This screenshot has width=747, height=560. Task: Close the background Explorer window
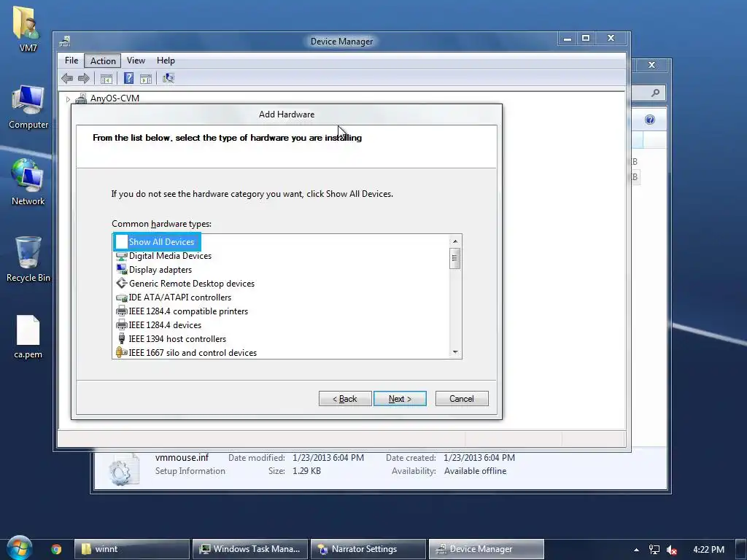click(651, 65)
